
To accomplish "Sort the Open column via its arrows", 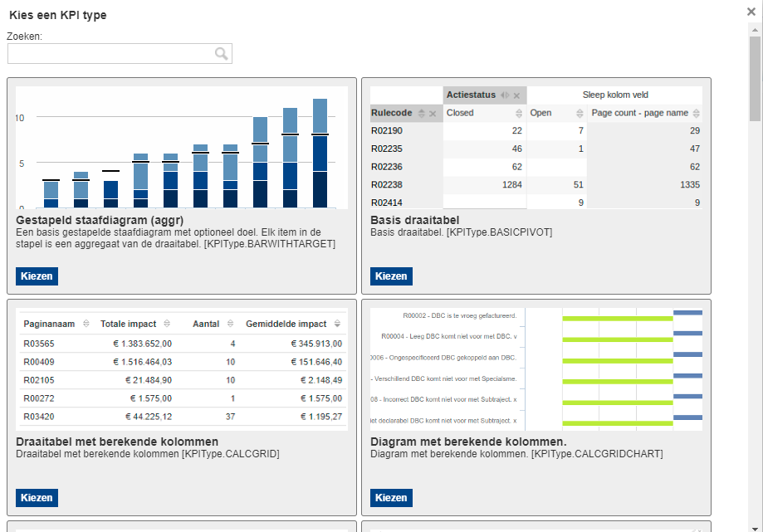I will (x=580, y=114).
